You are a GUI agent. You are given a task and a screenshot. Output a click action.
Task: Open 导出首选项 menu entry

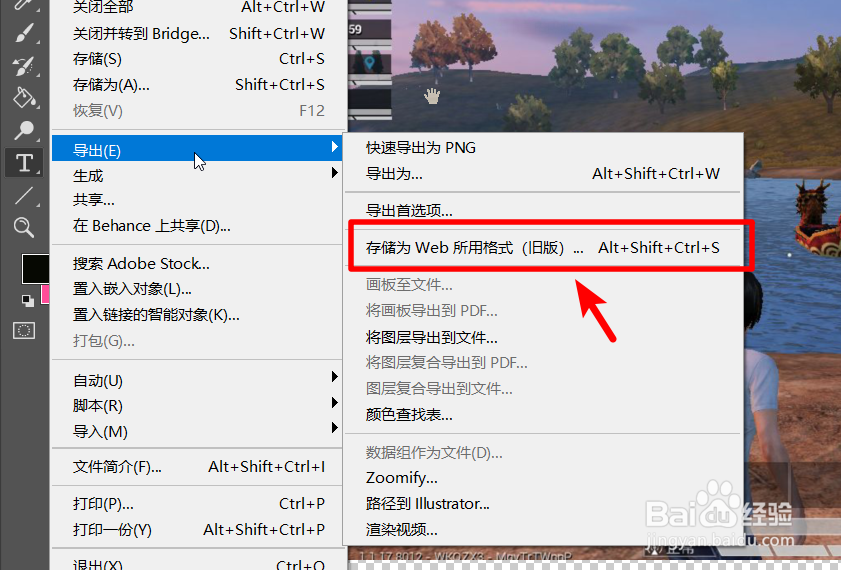pyautogui.click(x=543, y=210)
